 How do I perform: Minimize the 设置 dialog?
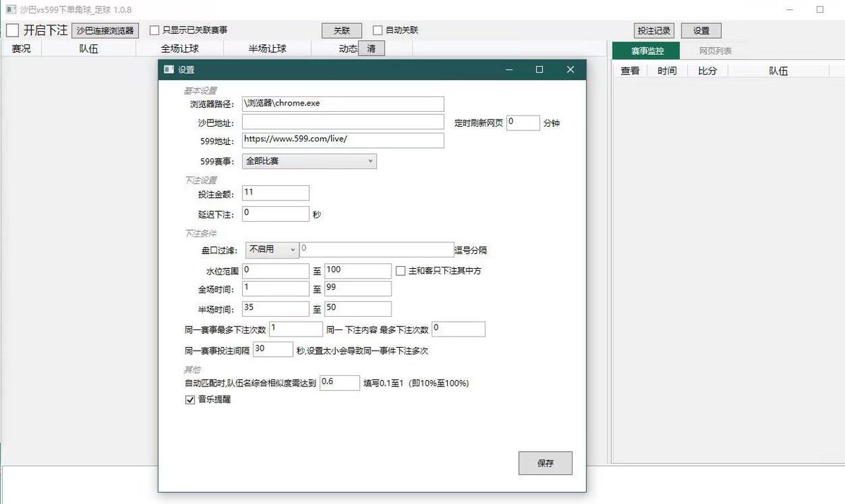click(x=508, y=70)
